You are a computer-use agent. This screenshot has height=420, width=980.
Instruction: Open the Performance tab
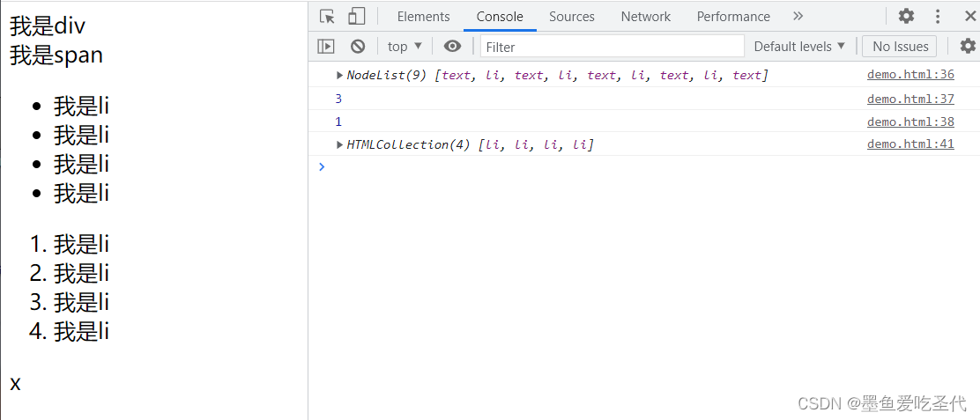click(x=733, y=16)
